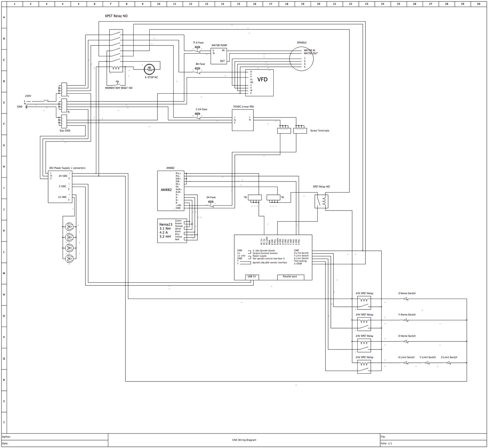Select the Parallel port connector box

pos(290,277)
